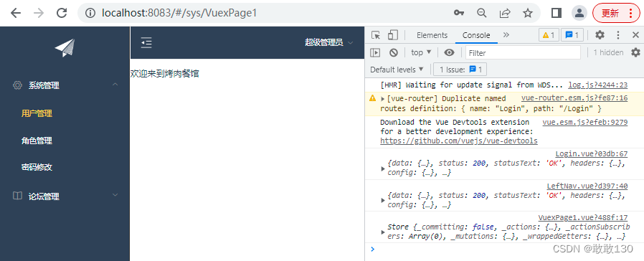
Task: Open the top context dropdown
Action: click(422, 52)
